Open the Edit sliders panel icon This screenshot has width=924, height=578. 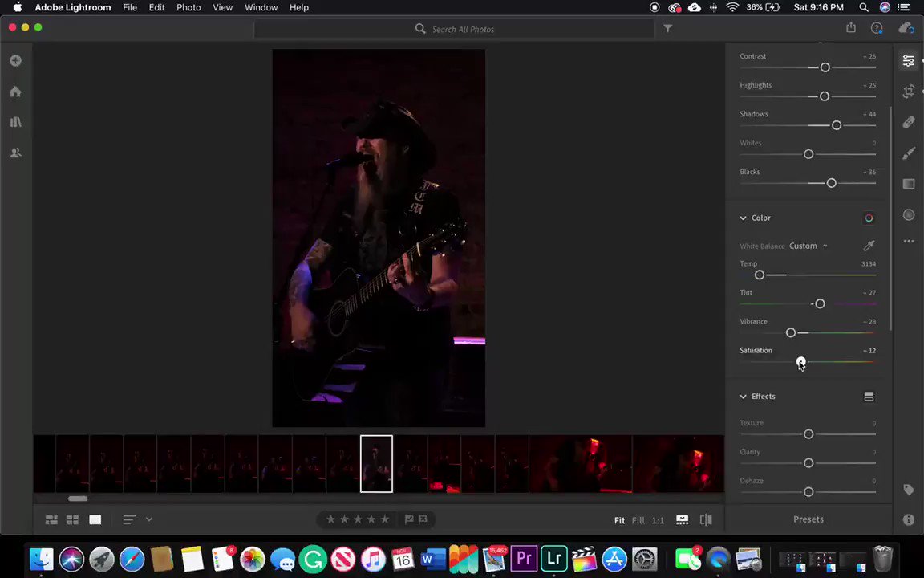pos(908,61)
